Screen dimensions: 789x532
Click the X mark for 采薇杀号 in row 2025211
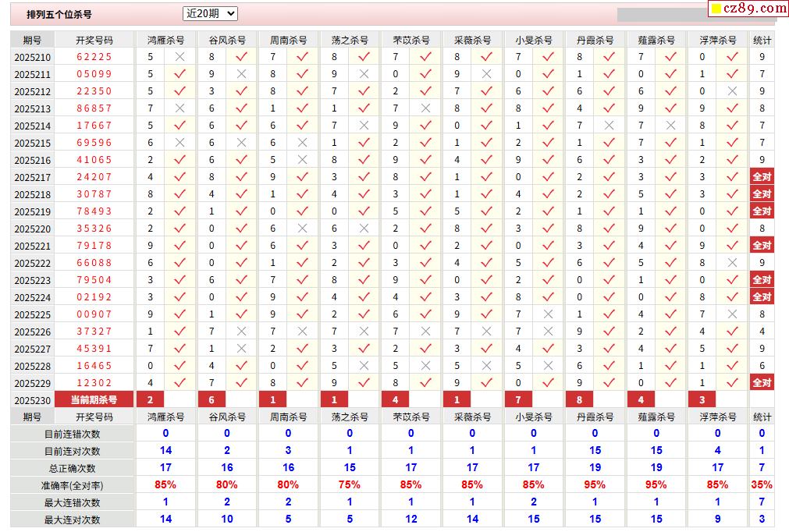click(486, 74)
